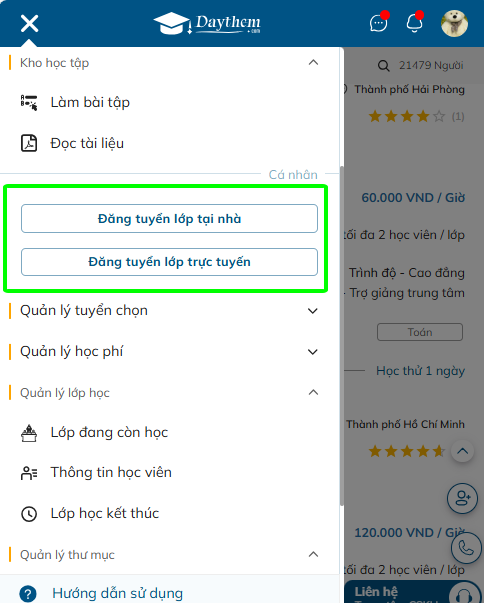Open the Hướng dẫn sử dụng help icon
Image resolution: width=484 pixels, height=603 pixels.
click(x=28, y=593)
